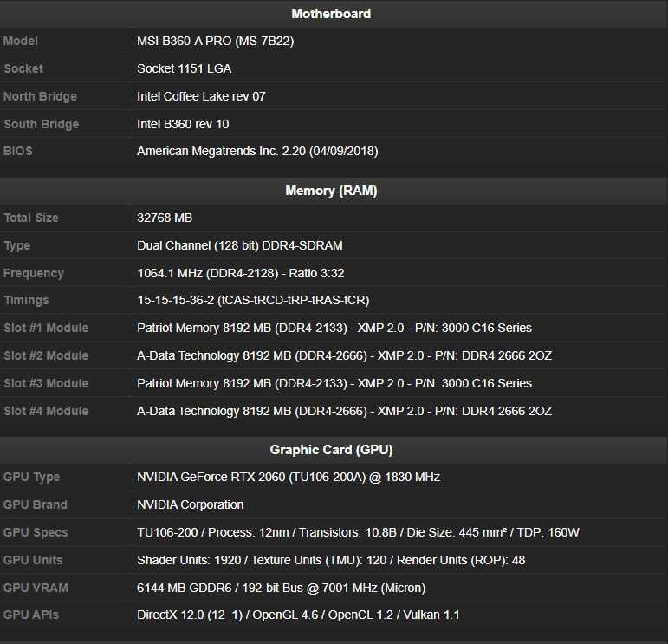The image size is (668, 644).
Task: Click the "North Bridge" label
Action: click(40, 97)
